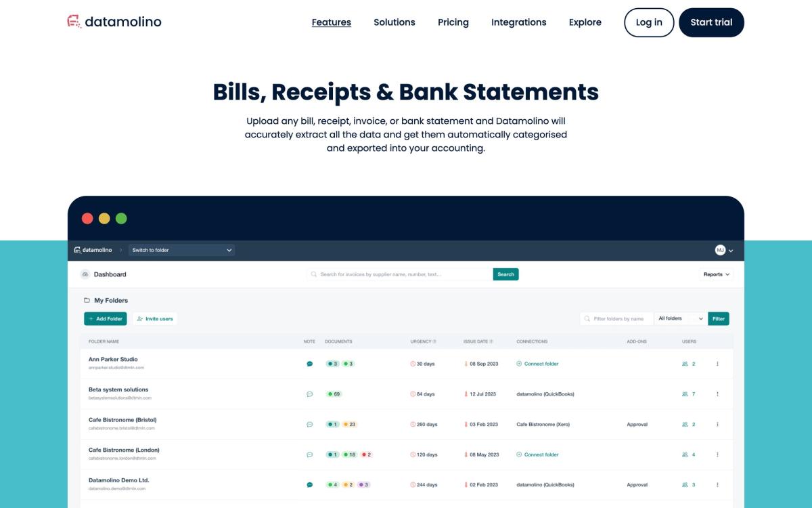This screenshot has width=812, height=508.
Task: Click the orange 23 documents badge
Action: [350, 425]
